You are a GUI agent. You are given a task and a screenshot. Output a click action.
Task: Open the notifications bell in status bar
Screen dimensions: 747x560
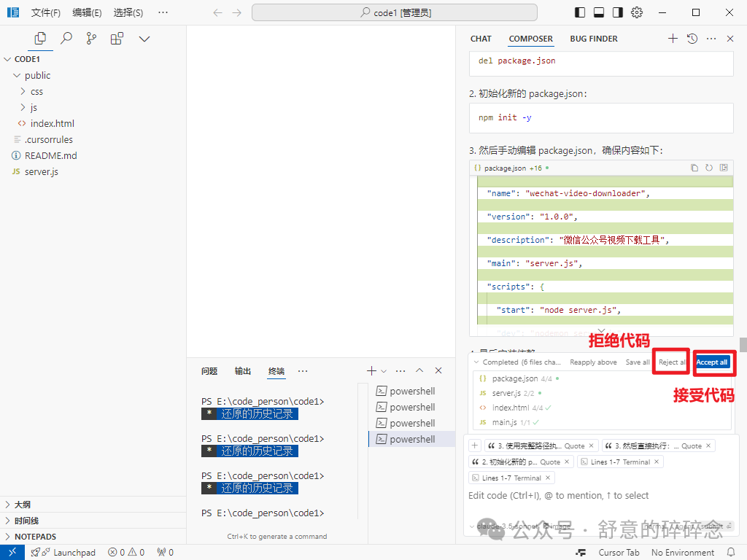tap(730, 553)
